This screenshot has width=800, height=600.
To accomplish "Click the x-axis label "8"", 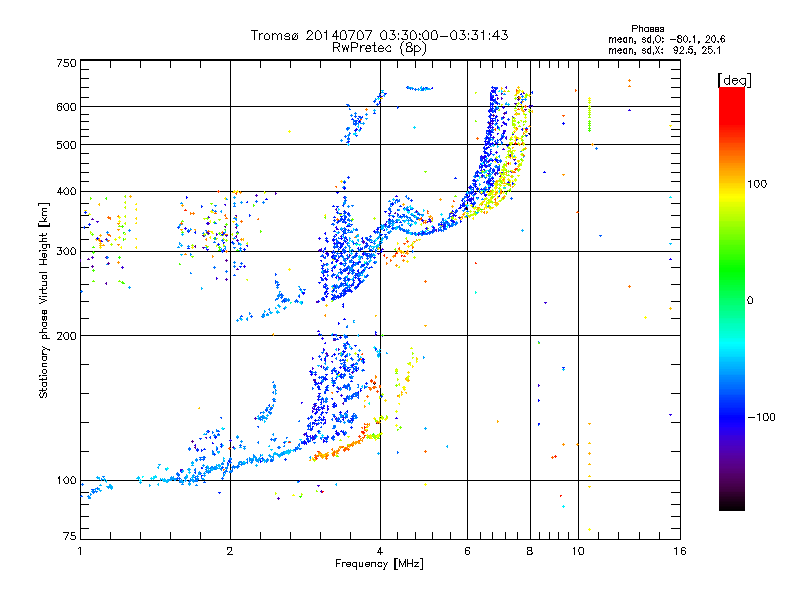I will [530, 551].
